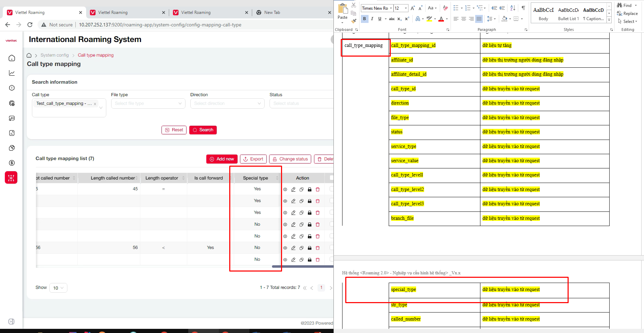This screenshot has width=644, height=333.
Task: Open the File type dropdown
Action: tap(148, 103)
